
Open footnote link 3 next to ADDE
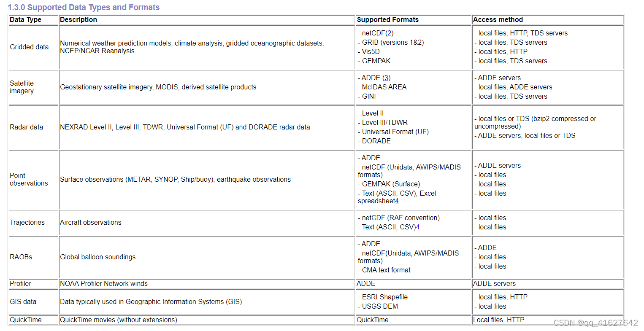pos(387,78)
